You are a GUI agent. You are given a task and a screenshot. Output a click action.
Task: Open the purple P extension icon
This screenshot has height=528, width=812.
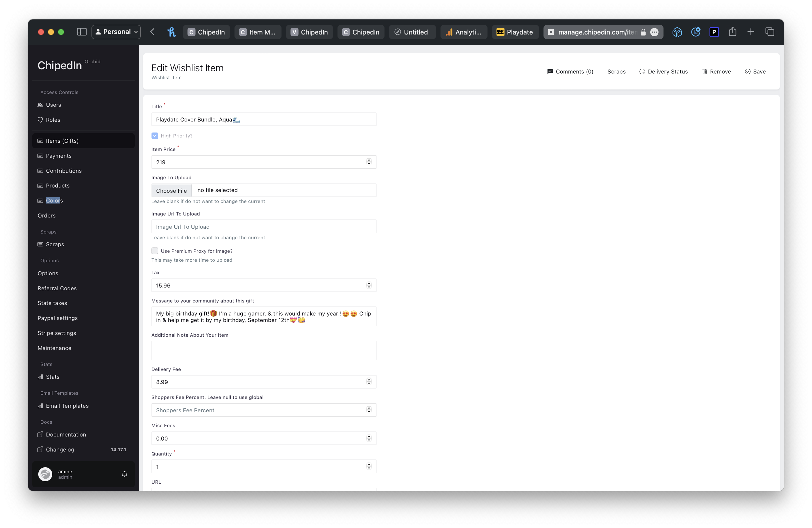714,32
